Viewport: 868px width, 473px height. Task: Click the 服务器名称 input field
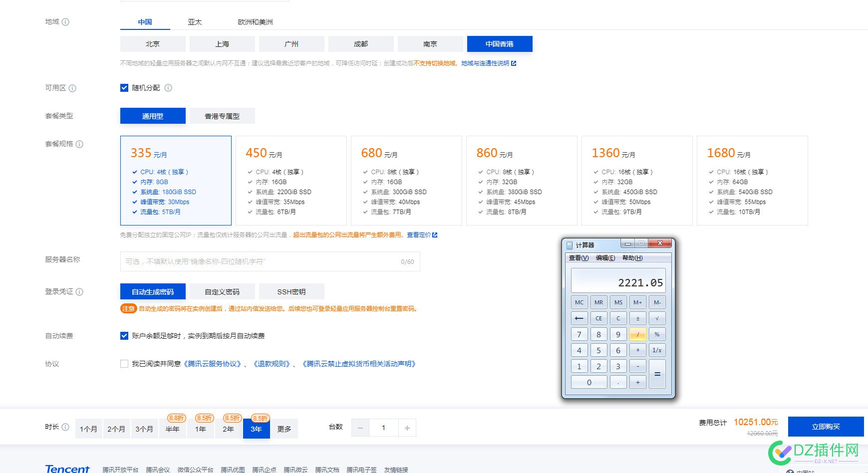click(x=270, y=261)
